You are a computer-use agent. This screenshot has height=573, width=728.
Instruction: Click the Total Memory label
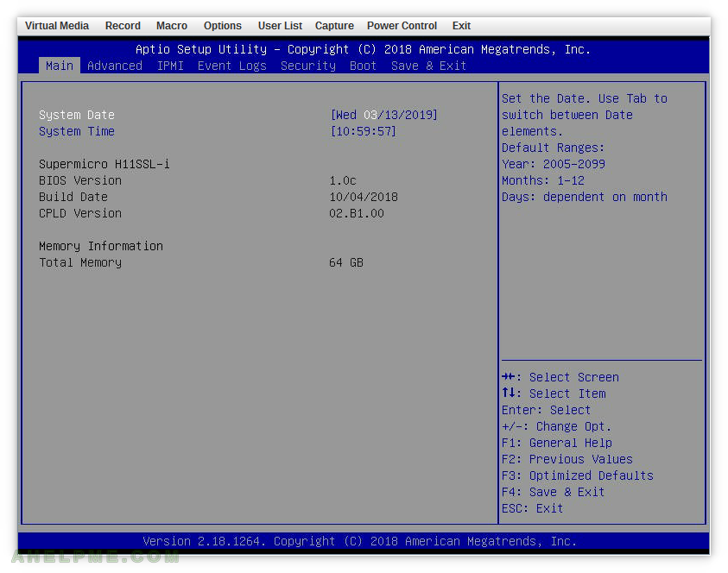pyautogui.click(x=80, y=262)
